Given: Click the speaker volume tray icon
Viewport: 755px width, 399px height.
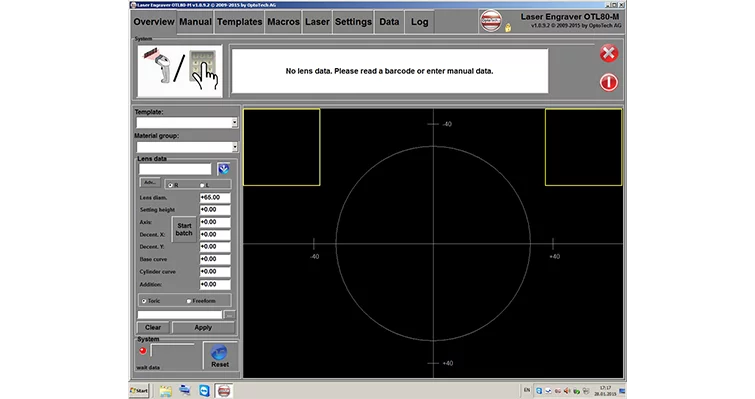Looking at the screenshot, I should 567,391.
